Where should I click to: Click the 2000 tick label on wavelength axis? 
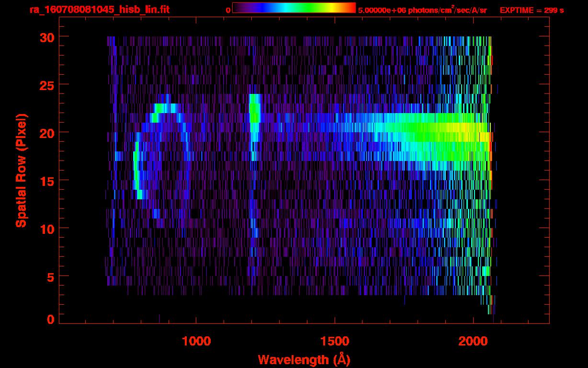(473, 342)
